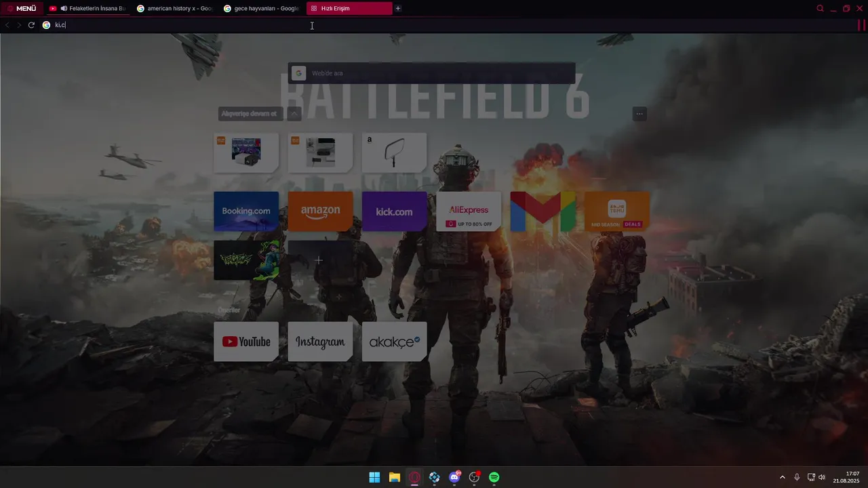Open the second shopping product thumbnail
Screen dimensions: 868x488
point(320,152)
